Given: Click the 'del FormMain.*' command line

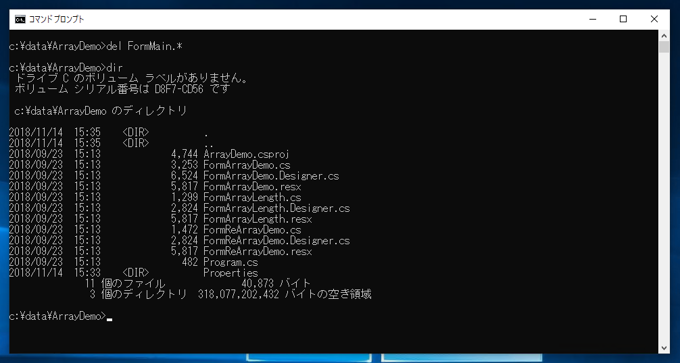Looking at the screenshot, I should (95, 46).
